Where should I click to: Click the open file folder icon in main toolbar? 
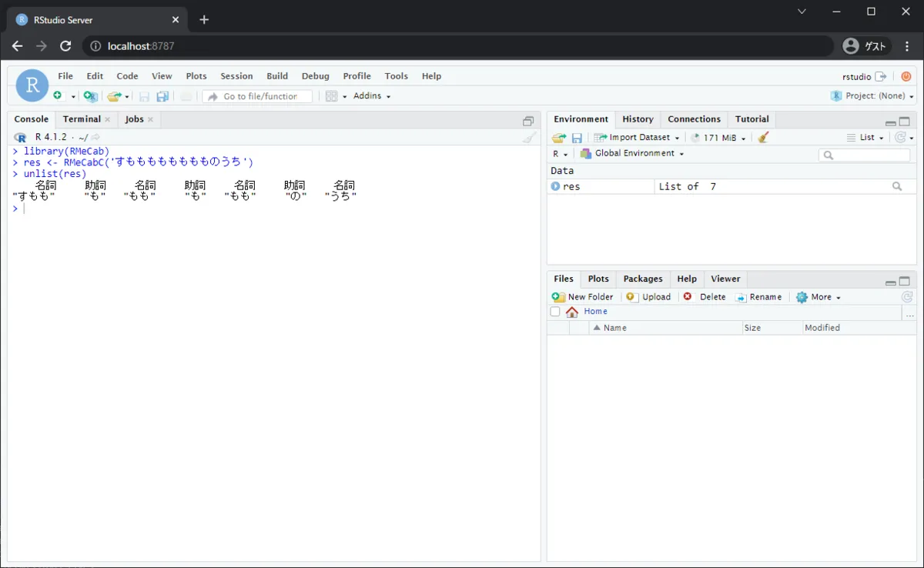[114, 96]
